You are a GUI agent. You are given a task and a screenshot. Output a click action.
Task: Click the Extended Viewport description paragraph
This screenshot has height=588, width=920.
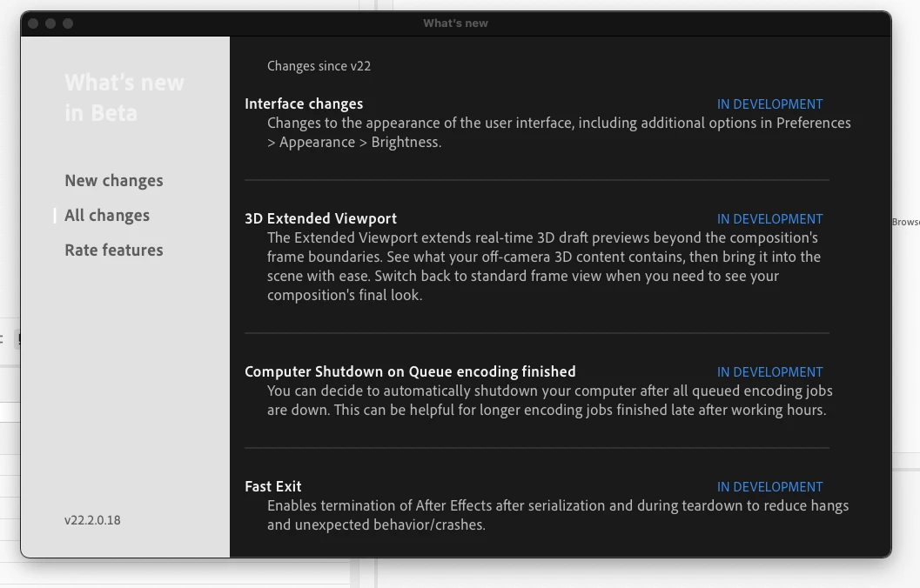544,266
